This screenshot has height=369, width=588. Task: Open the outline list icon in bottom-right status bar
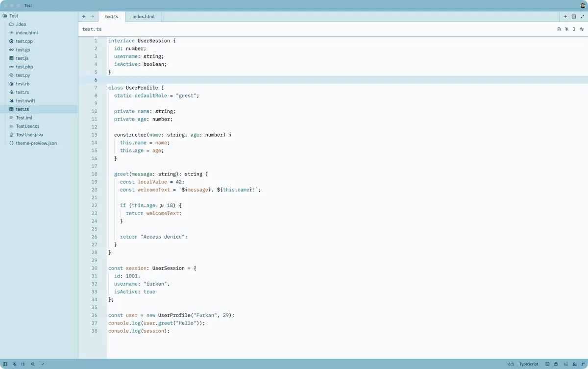[x=566, y=364]
